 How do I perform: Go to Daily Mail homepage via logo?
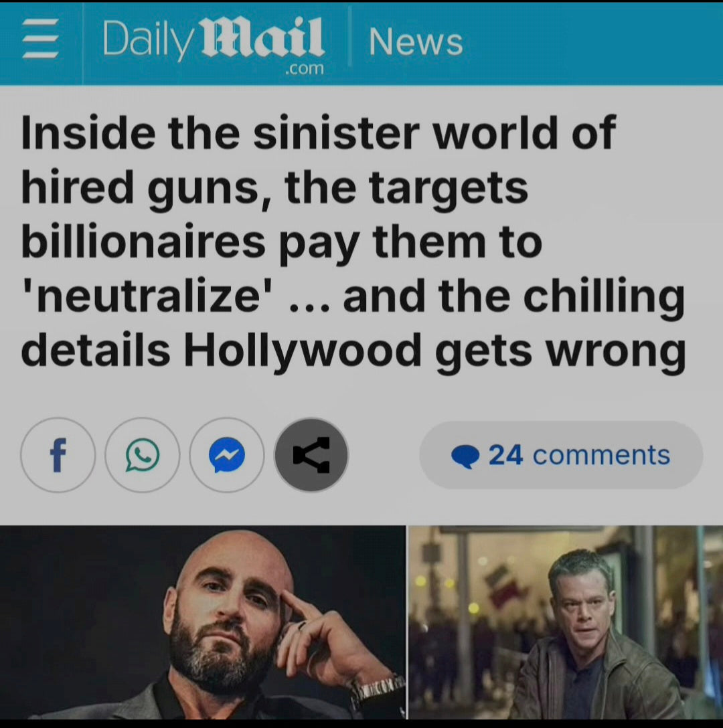pyautogui.click(x=214, y=39)
